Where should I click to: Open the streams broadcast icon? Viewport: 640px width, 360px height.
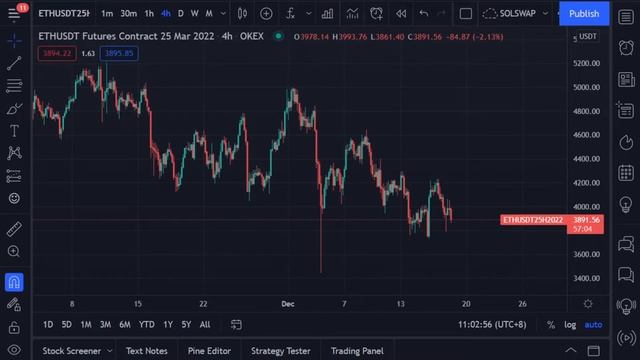point(626,338)
